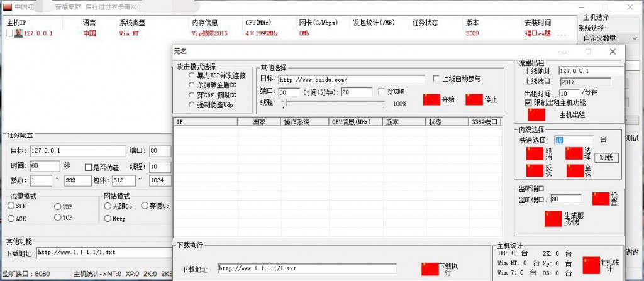644x281 pixels.
Task: Select the 穿CDN 极限CC radio option
Action: pos(191,95)
